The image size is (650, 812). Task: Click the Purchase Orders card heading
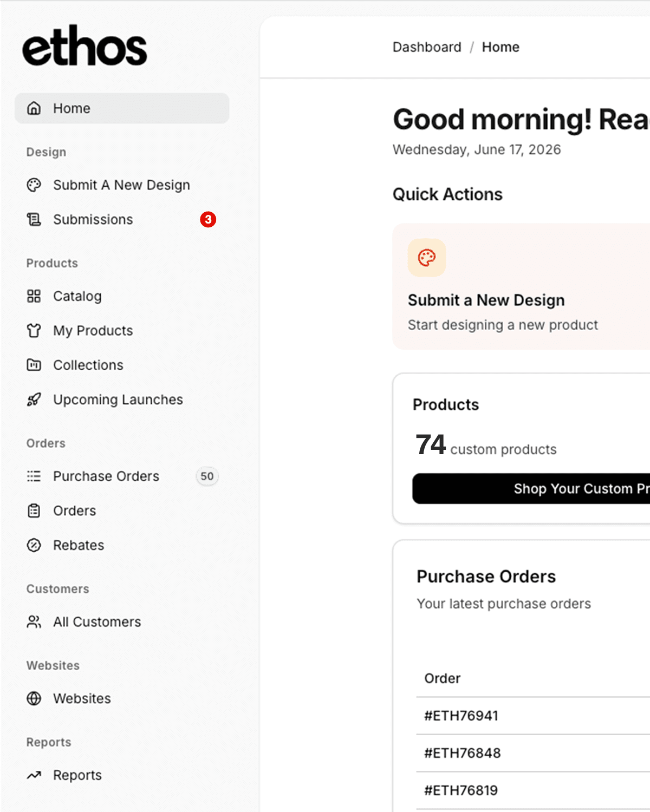486,577
